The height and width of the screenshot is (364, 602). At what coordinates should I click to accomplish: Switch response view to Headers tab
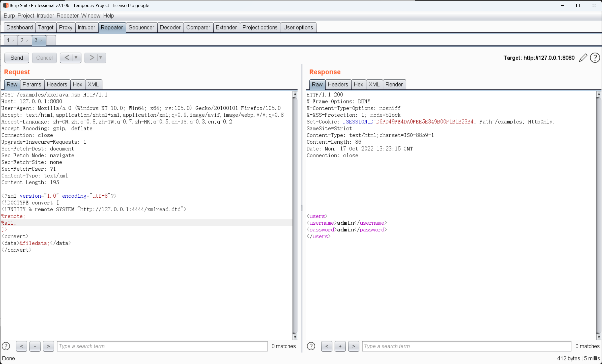(338, 85)
